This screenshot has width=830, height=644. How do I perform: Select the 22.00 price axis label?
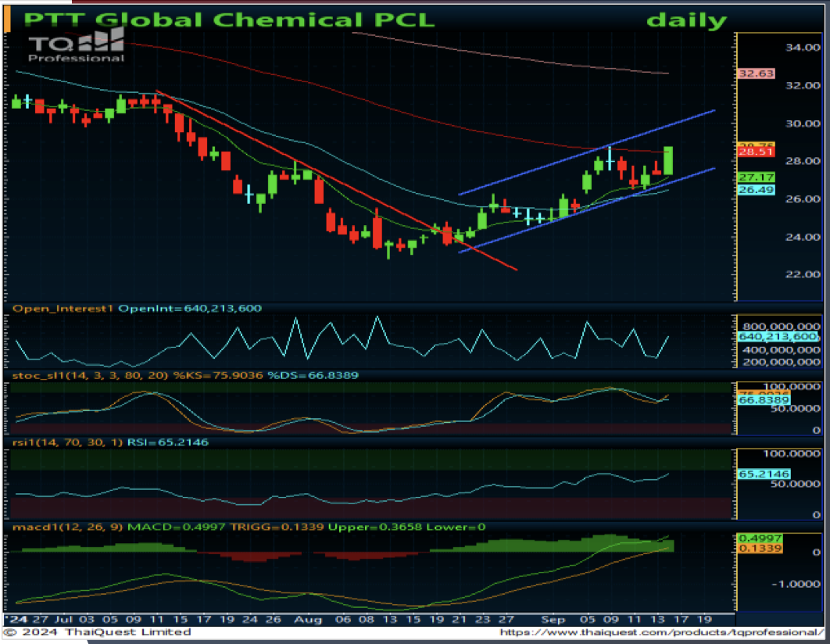tap(803, 274)
